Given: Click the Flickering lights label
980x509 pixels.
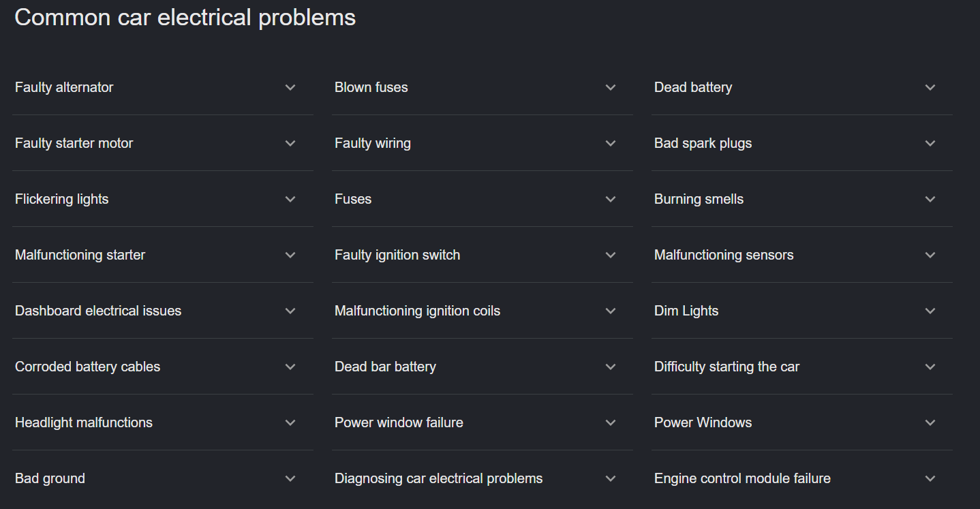Looking at the screenshot, I should click(62, 199).
